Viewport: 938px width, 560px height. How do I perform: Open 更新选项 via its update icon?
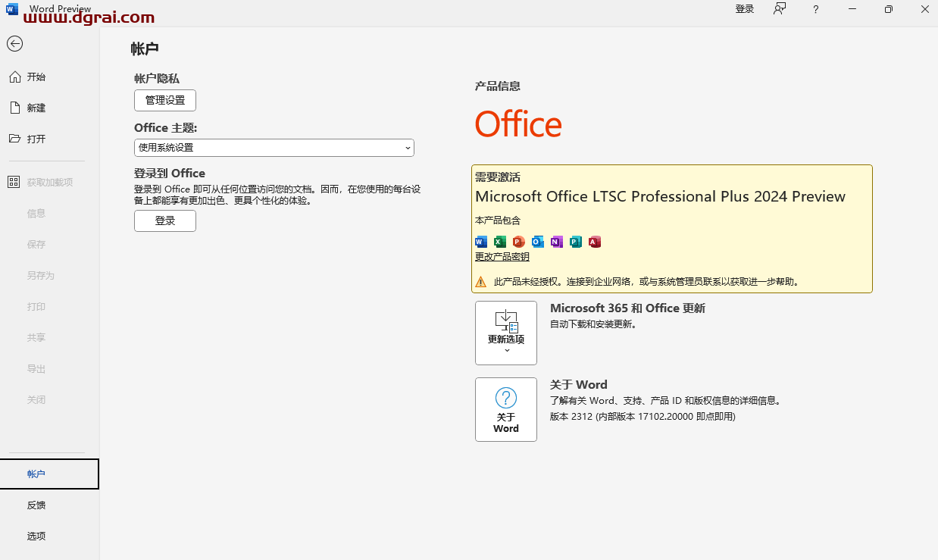pyautogui.click(x=505, y=322)
